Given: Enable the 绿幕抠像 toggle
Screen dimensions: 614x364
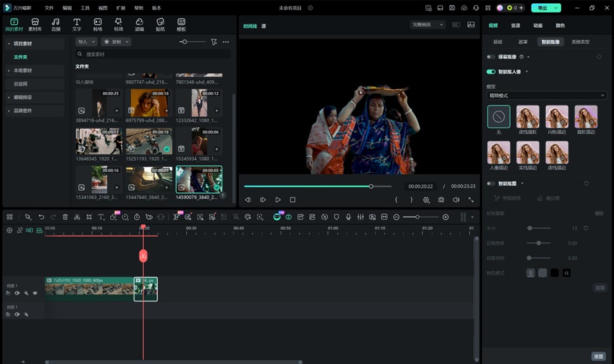Looking at the screenshot, I should pyautogui.click(x=490, y=57).
